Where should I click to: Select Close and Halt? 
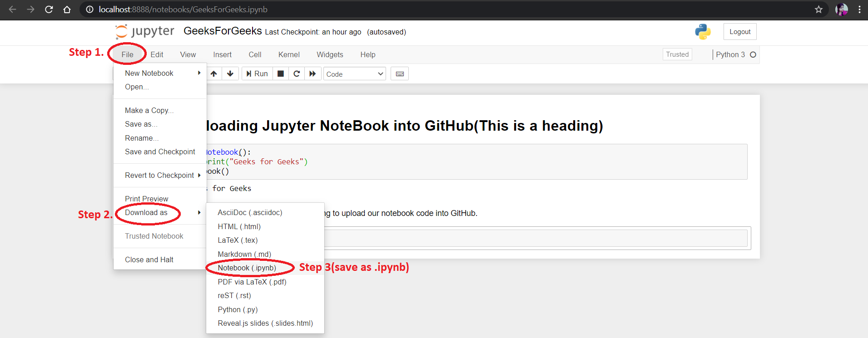[160, 260]
